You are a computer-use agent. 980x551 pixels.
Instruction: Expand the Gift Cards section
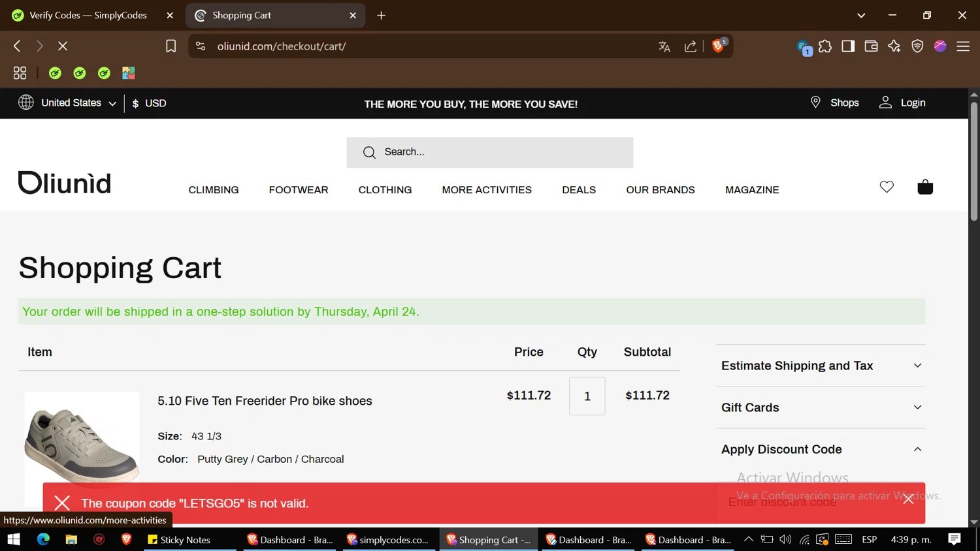click(x=821, y=407)
